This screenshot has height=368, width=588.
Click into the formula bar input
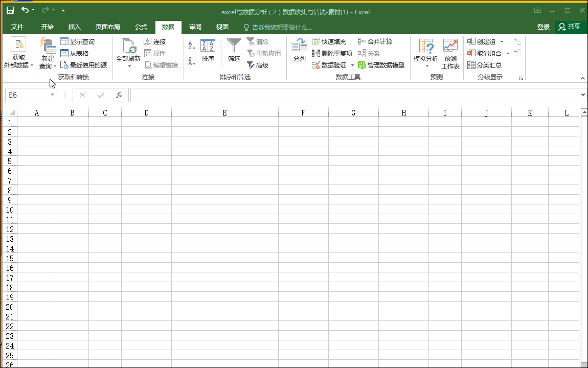click(x=354, y=95)
